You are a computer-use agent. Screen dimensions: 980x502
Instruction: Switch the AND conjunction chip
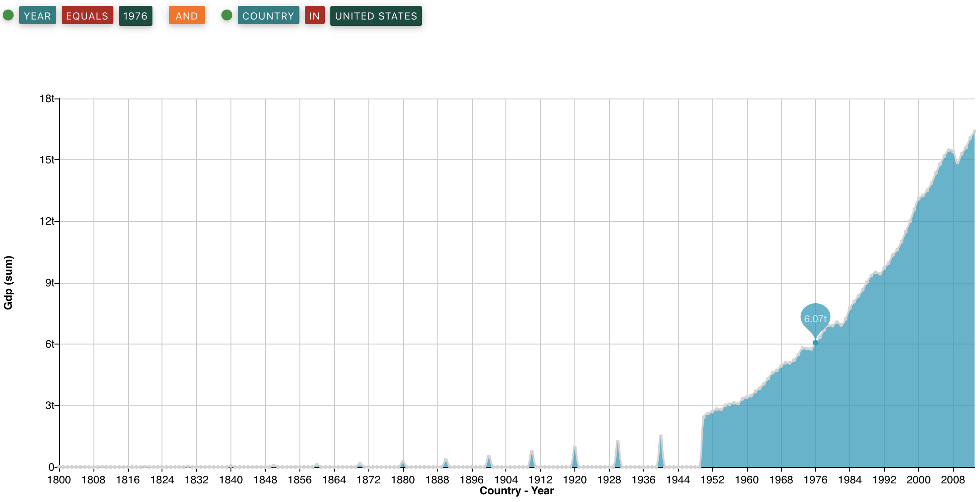click(x=186, y=16)
